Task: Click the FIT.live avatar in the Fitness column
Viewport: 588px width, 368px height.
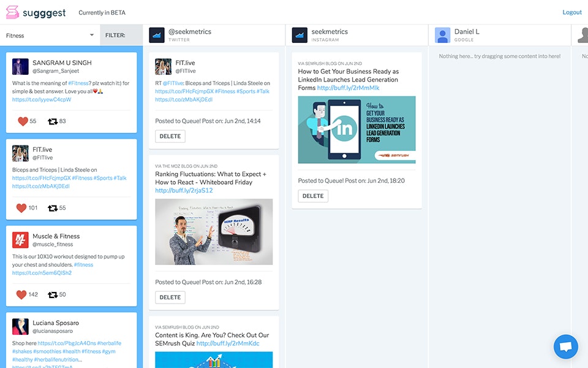Action: 20,153
